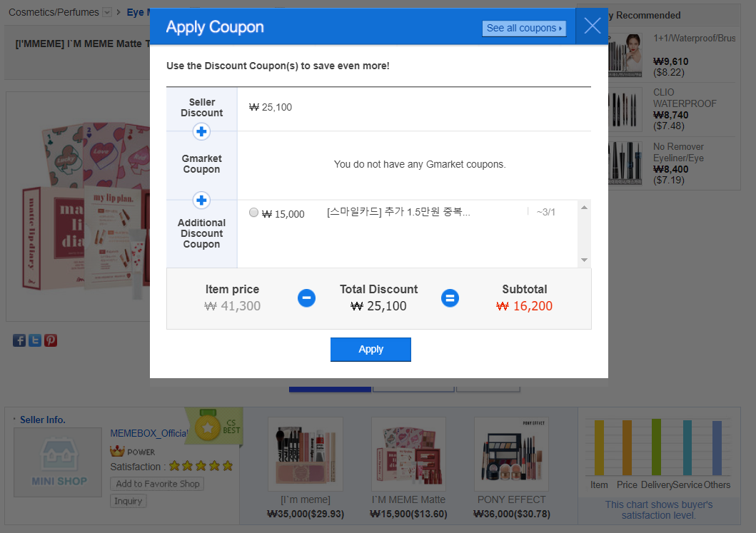The height and width of the screenshot is (533, 756).
Task: Share the item on Twitter
Action: [35, 341]
